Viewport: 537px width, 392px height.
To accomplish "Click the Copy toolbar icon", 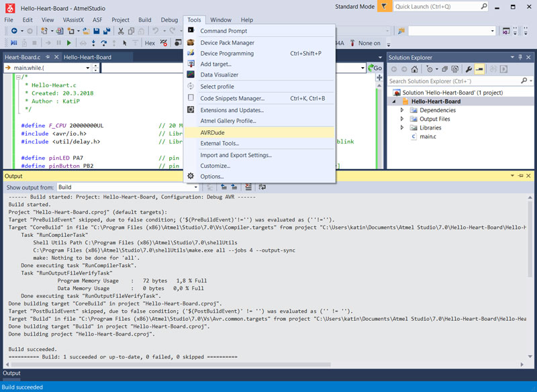I will click(131, 31).
